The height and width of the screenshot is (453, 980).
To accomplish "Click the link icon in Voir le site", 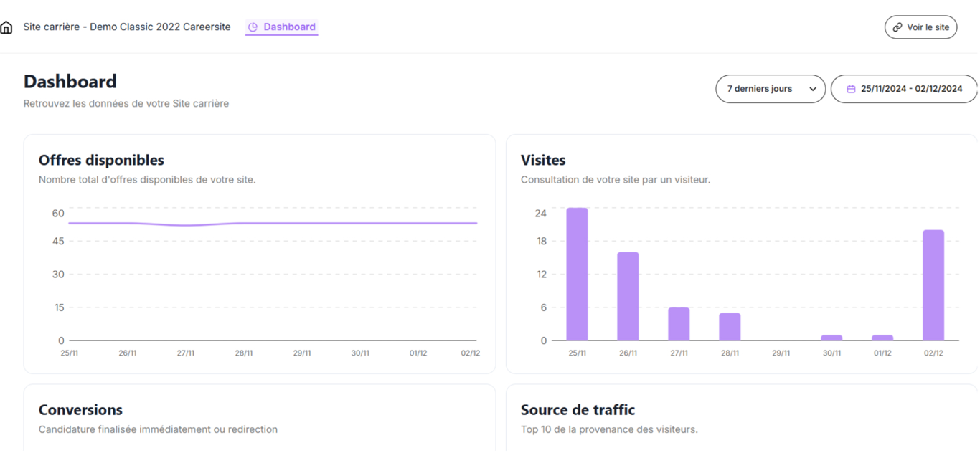I will point(897,27).
